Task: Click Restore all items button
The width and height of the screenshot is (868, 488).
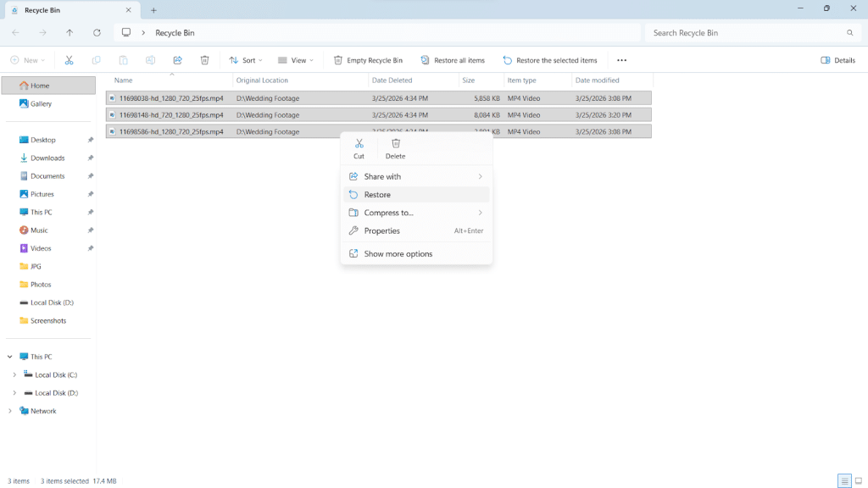Action: 453,60
